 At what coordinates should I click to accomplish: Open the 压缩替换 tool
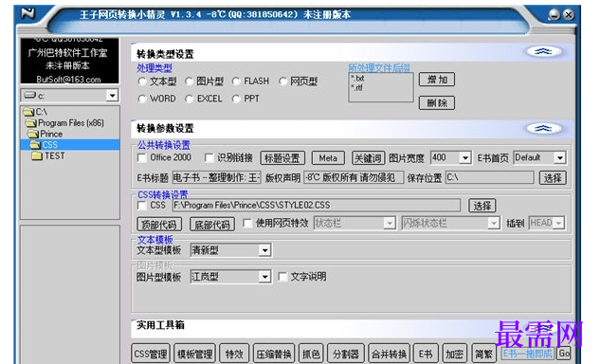(274, 354)
